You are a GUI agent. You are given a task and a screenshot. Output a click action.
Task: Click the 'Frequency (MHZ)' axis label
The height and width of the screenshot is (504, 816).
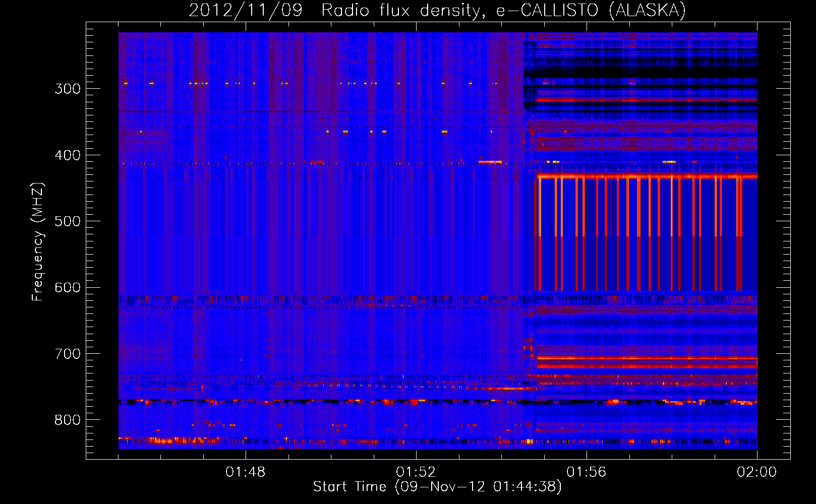point(38,242)
